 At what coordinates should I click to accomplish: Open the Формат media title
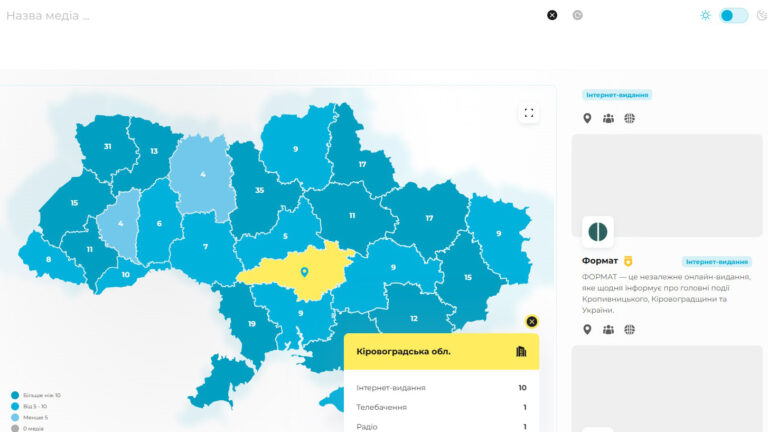coord(600,261)
